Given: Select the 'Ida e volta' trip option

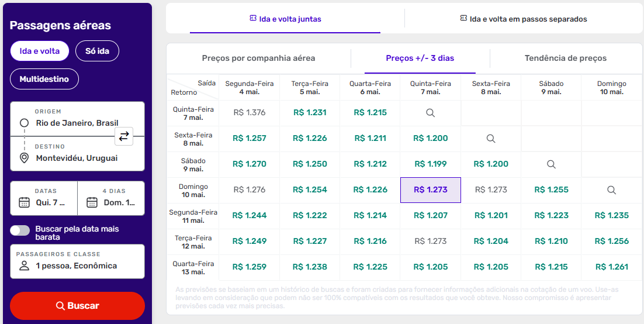Looking at the screenshot, I should (40, 51).
